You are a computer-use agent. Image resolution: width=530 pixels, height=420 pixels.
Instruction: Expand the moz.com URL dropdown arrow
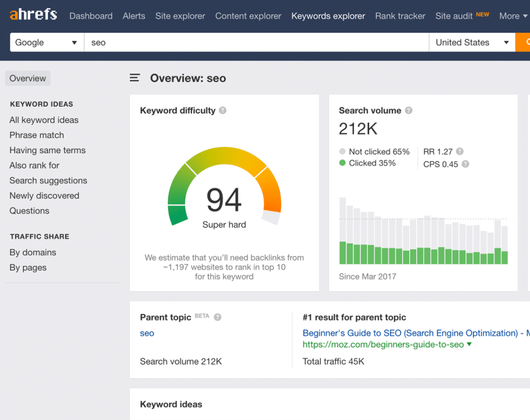(469, 344)
